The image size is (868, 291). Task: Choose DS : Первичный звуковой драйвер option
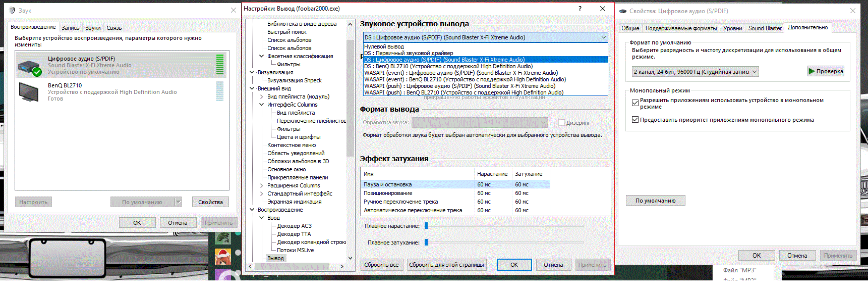486,53
